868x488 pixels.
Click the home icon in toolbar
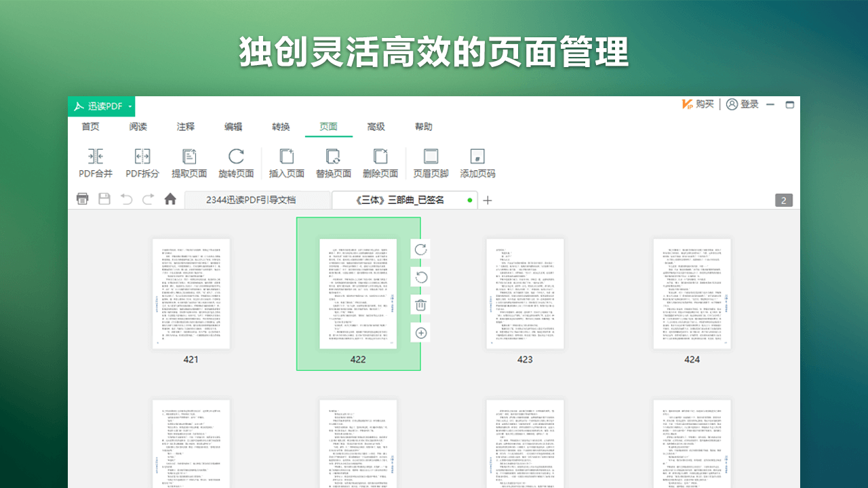(x=170, y=199)
